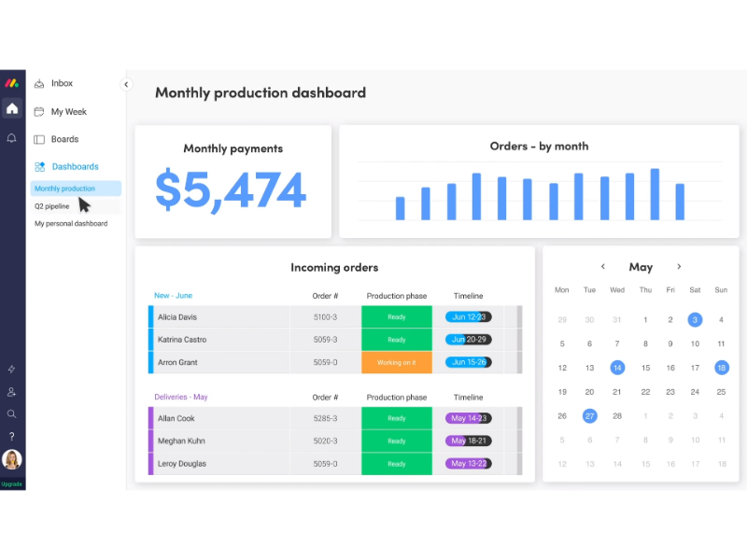Click the Inbox tray icon
This screenshot has width=747, height=560.
[39, 84]
